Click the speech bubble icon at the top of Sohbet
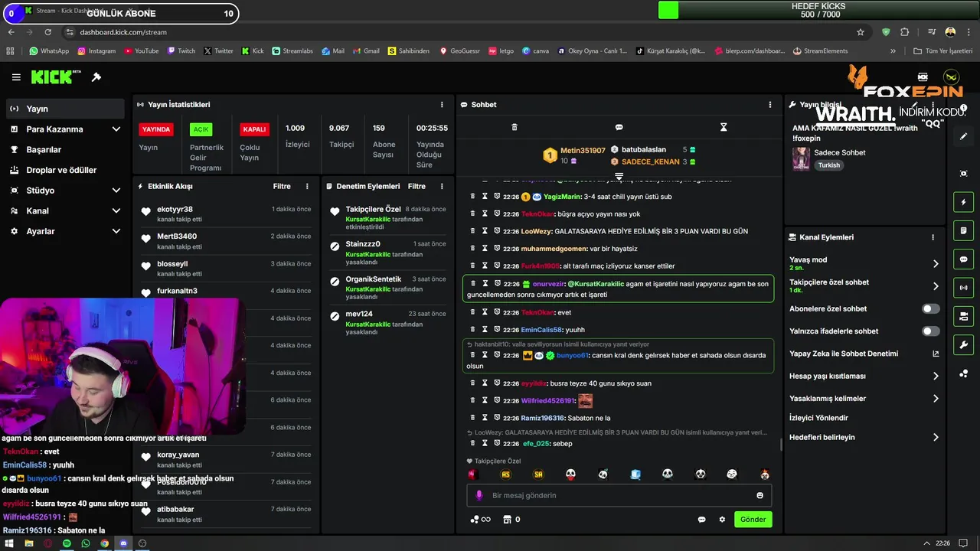This screenshot has height=551, width=980. click(x=619, y=127)
